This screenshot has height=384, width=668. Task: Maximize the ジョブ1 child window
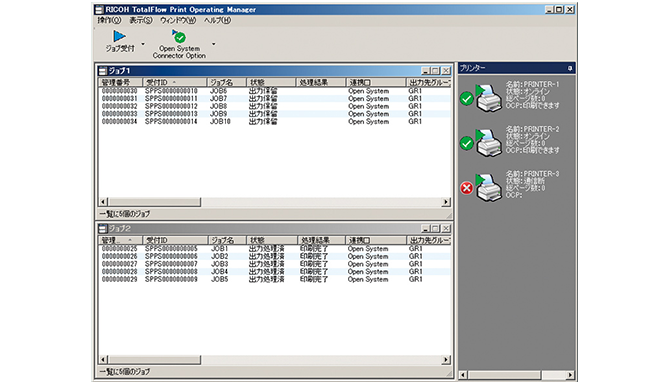tap(435, 71)
